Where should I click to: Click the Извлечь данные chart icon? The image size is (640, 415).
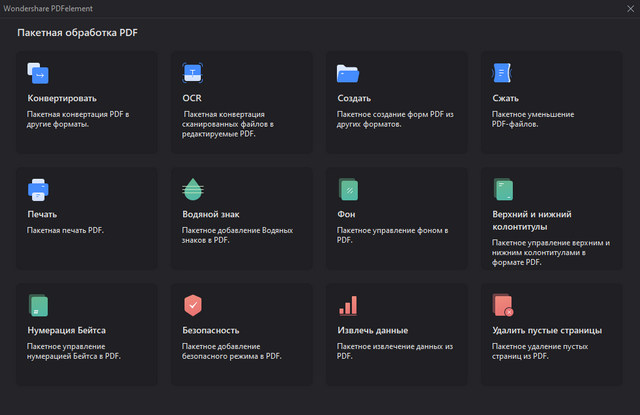click(x=347, y=305)
